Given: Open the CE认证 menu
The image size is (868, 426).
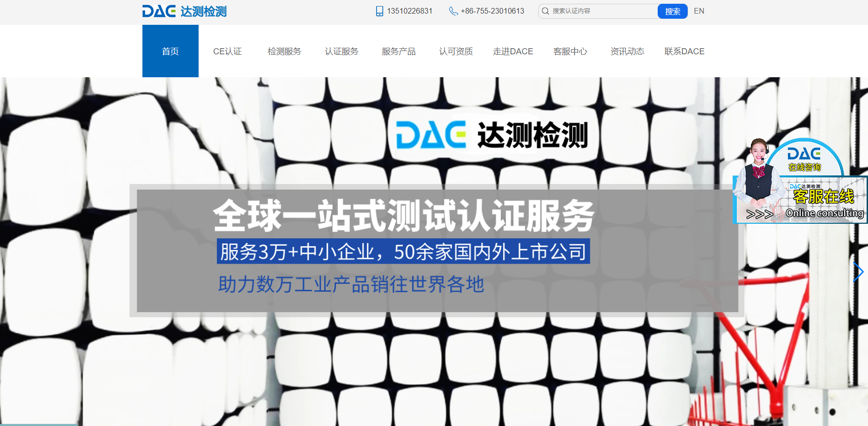Looking at the screenshot, I should pyautogui.click(x=228, y=51).
